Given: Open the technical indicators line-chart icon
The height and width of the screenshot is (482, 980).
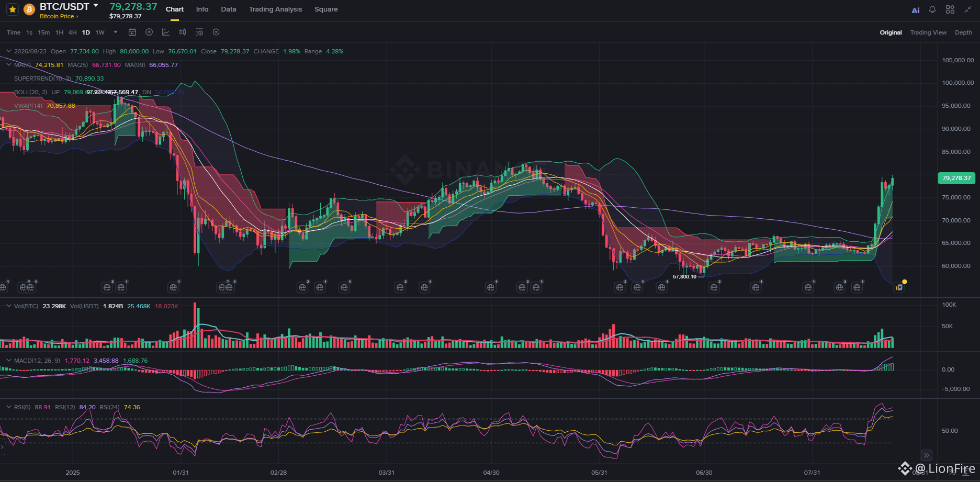Looking at the screenshot, I should 166,32.
